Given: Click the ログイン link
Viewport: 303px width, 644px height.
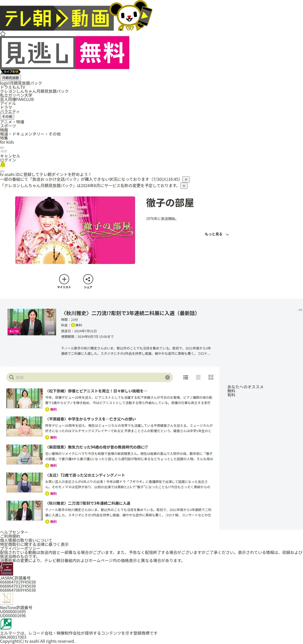Looking at the screenshot, I should (8, 160).
